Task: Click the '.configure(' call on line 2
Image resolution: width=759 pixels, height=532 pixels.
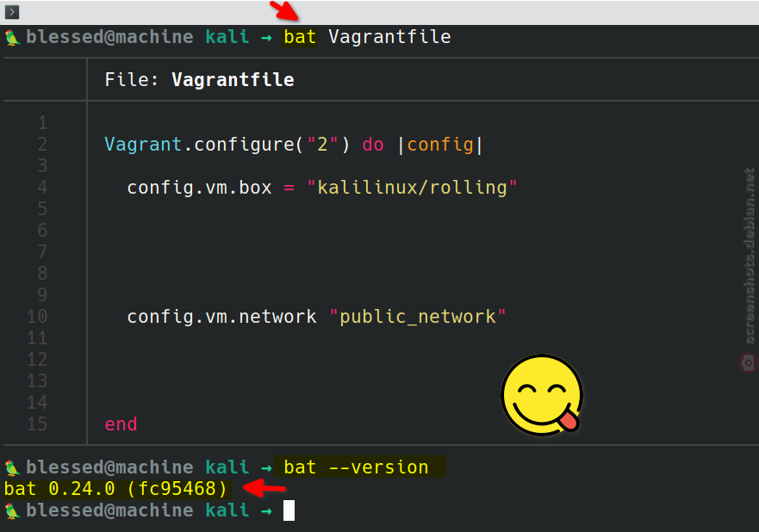Action: click(244, 145)
